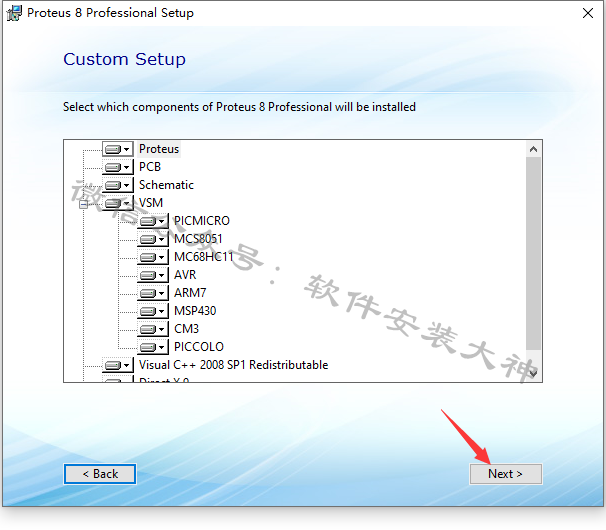This screenshot has height=530, width=606.
Task: Click the installer icon in title bar
Action: (x=14, y=14)
